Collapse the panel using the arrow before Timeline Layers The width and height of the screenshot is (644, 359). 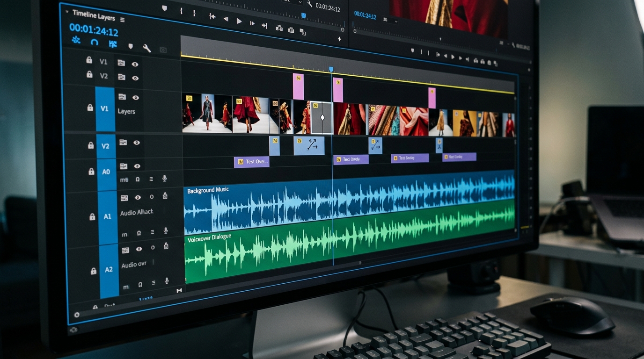pyautogui.click(x=67, y=11)
